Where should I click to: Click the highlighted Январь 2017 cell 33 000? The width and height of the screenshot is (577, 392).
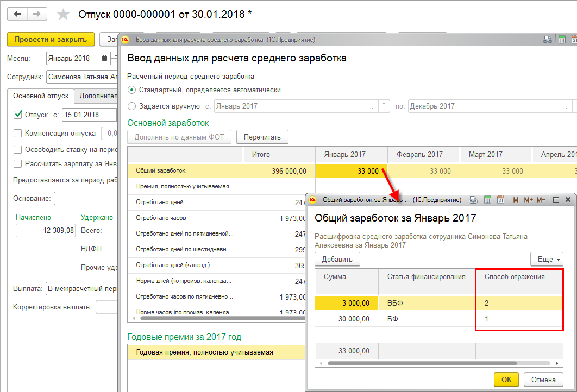[x=352, y=171]
